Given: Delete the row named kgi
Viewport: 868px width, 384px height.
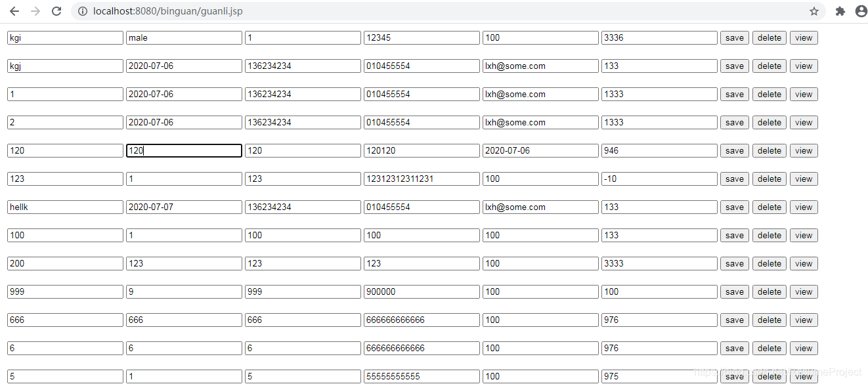Looking at the screenshot, I should coord(770,38).
